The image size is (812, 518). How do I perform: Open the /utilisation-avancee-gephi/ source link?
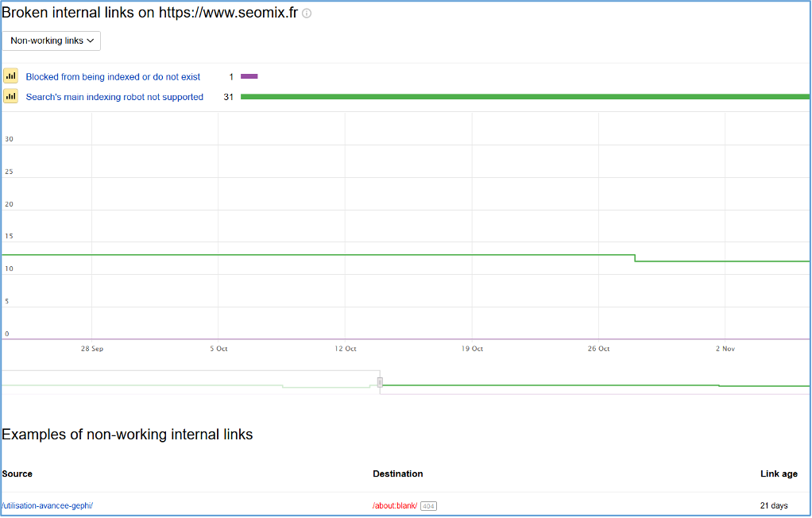tap(48, 505)
